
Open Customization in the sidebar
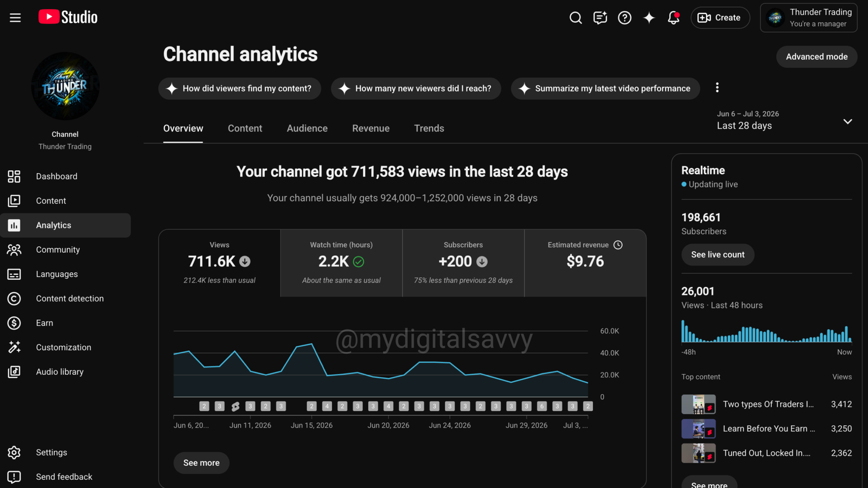pyautogui.click(x=65, y=347)
